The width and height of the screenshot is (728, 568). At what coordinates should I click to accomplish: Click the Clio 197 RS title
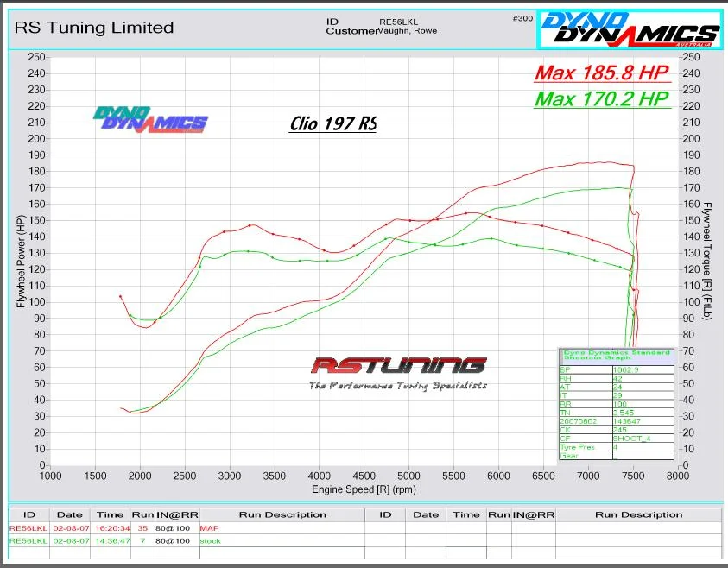[x=332, y=123]
